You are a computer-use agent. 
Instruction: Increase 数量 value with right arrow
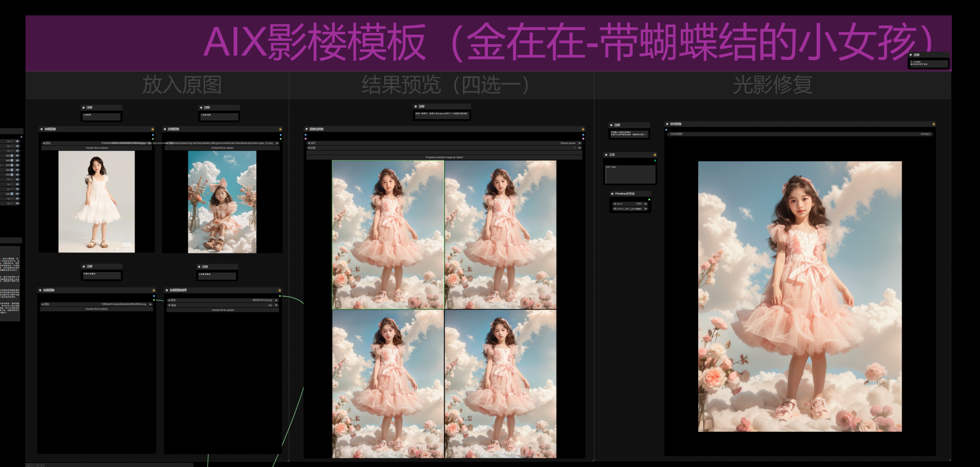580,148
